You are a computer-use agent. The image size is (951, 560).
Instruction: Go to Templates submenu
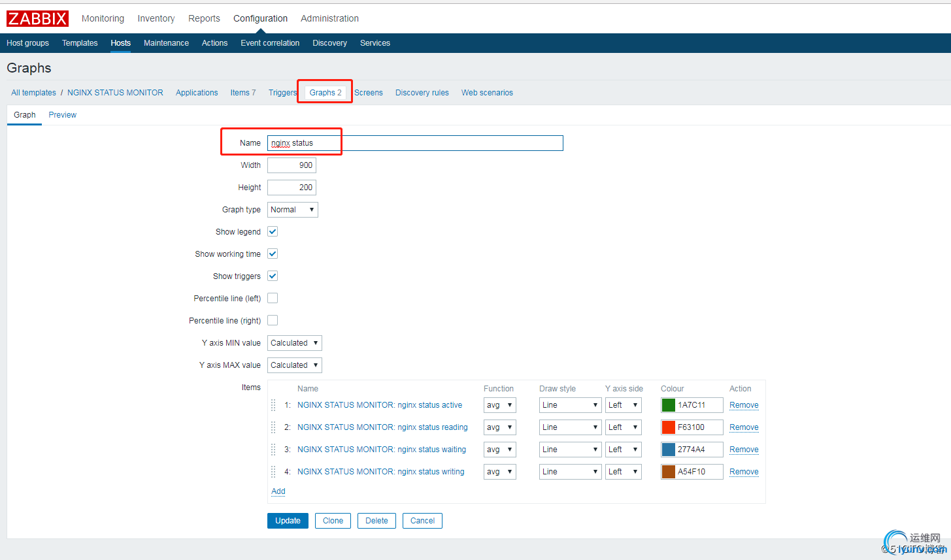pos(80,43)
